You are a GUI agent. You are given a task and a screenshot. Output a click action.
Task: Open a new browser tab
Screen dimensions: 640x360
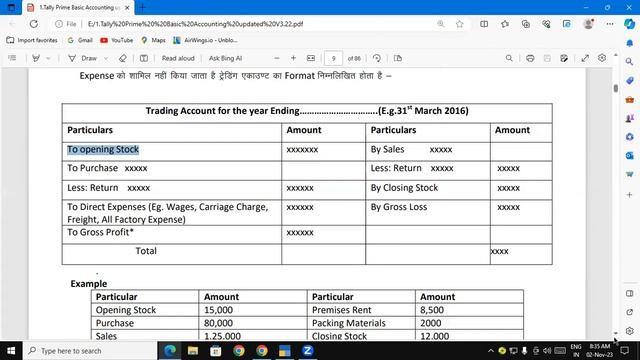[142, 7]
